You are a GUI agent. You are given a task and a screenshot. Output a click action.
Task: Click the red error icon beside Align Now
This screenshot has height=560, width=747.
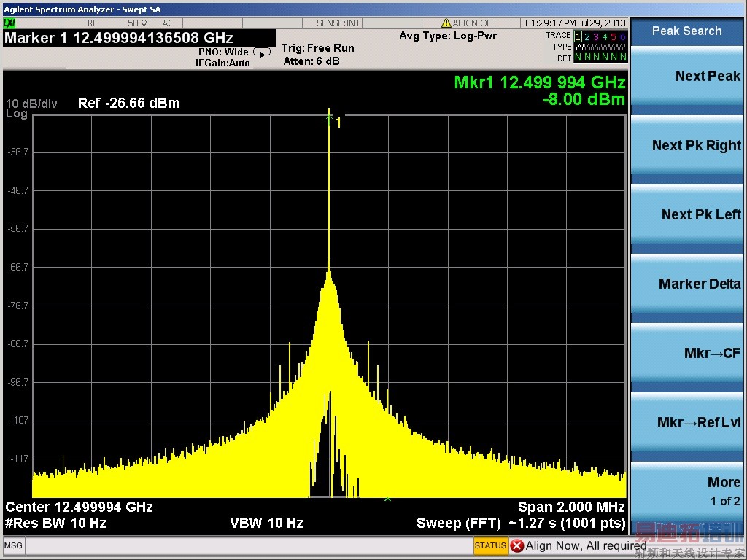coord(517,545)
